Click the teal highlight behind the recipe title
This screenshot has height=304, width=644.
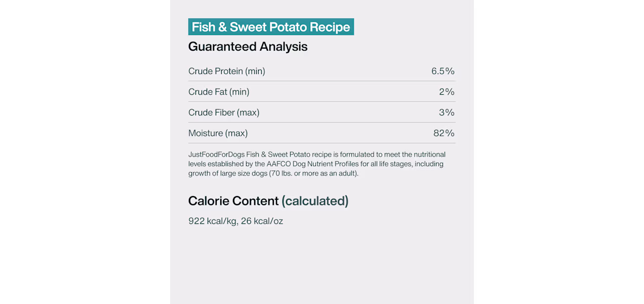pos(271,27)
